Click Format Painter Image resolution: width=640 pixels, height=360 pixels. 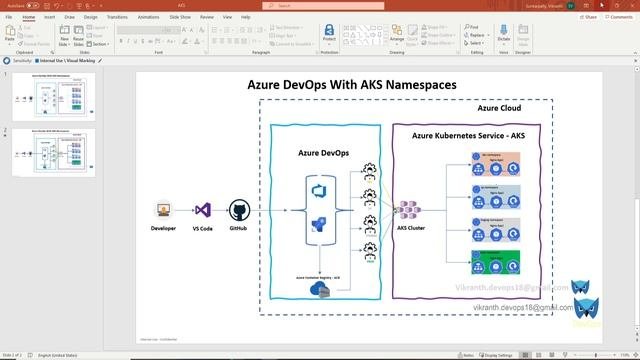tap(33, 44)
